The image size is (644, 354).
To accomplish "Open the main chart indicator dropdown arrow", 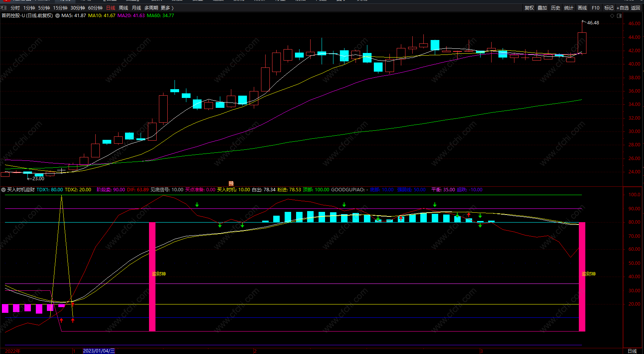I will point(58,16).
